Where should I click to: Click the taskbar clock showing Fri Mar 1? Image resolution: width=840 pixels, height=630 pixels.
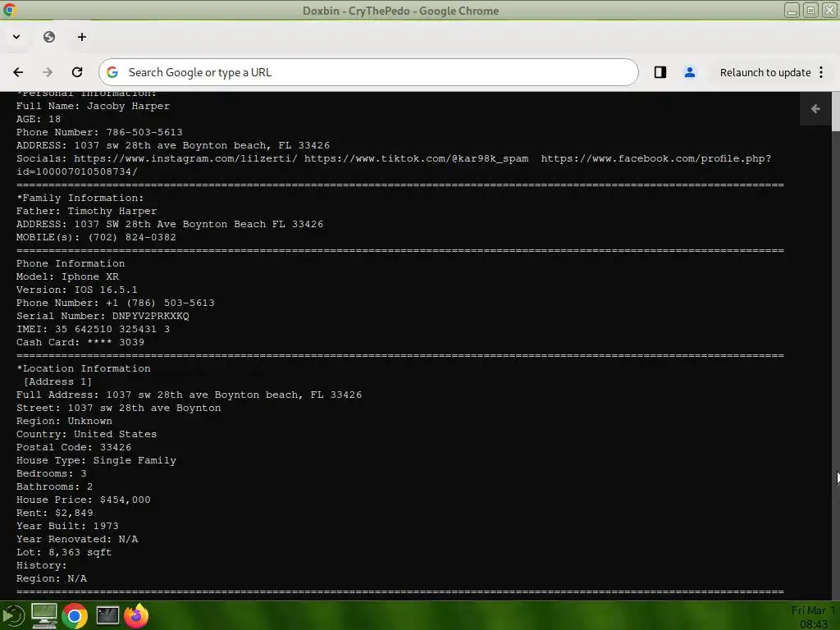coord(814,617)
